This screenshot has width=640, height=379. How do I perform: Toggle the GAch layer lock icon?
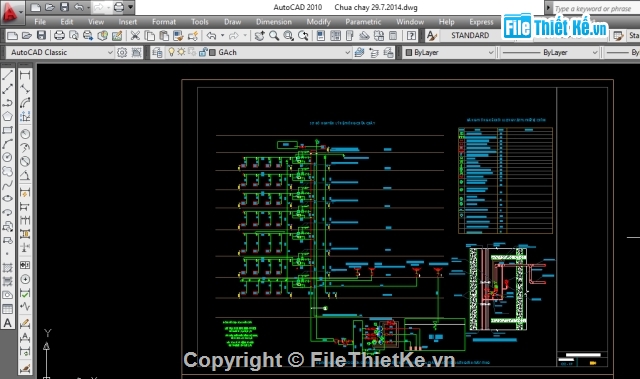[x=202, y=52]
